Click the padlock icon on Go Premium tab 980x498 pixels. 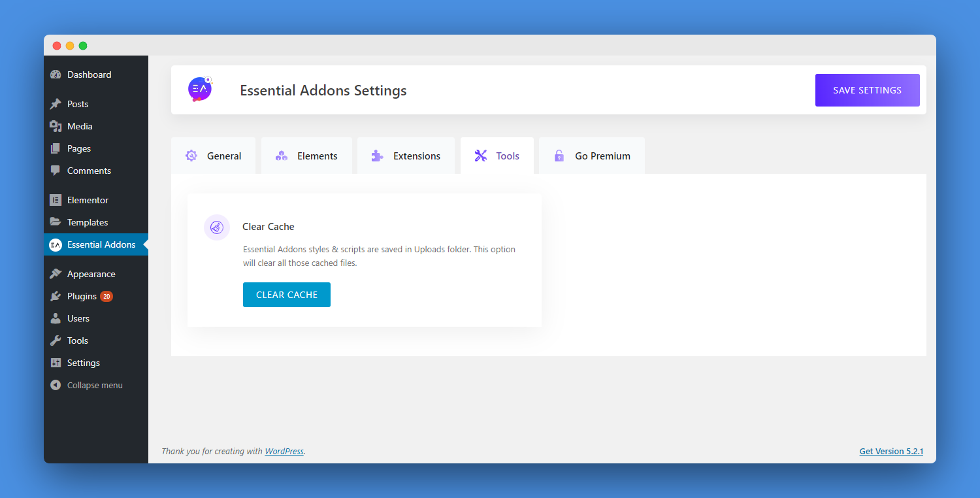tap(559, 156)
